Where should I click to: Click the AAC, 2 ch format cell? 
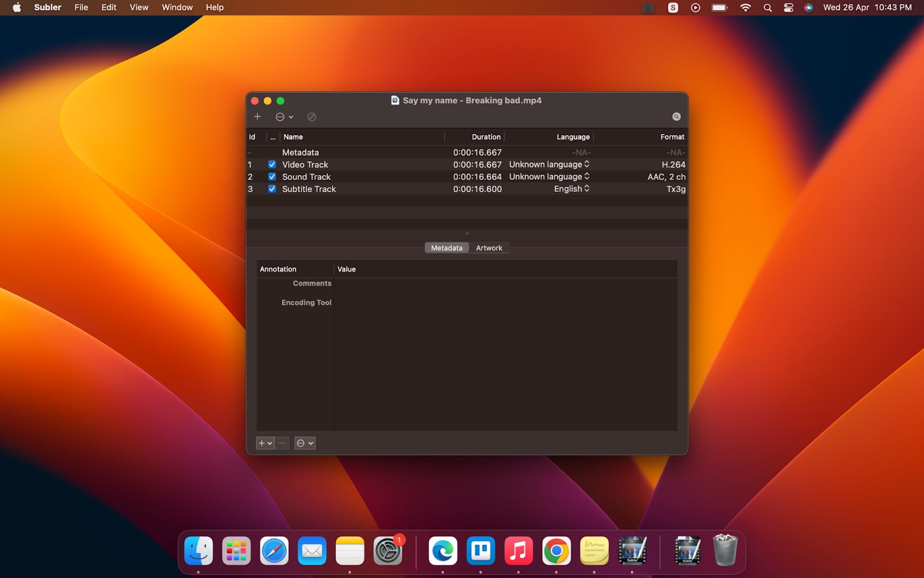tap(666, 177)
